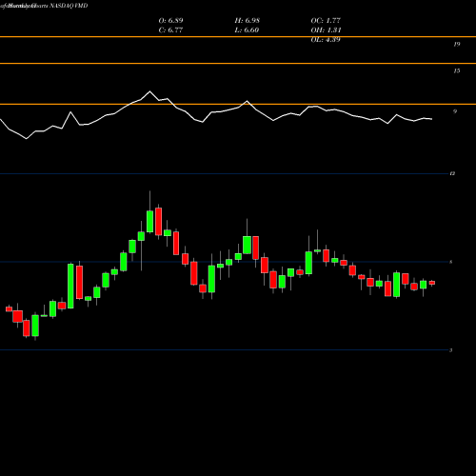This screenshot has width=476, height=476.
Task: Click the 'L: 6.60' low value
Action: click(x=247, y=30)
